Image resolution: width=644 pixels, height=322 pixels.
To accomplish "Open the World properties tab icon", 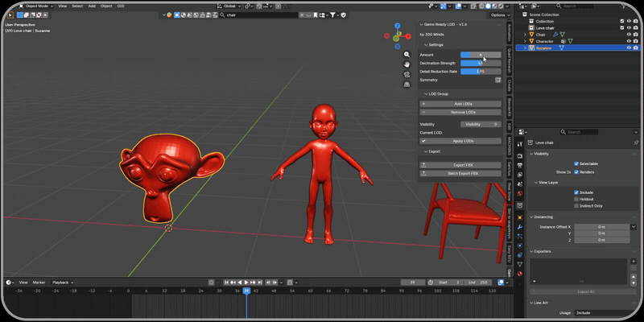I will 520,193.
